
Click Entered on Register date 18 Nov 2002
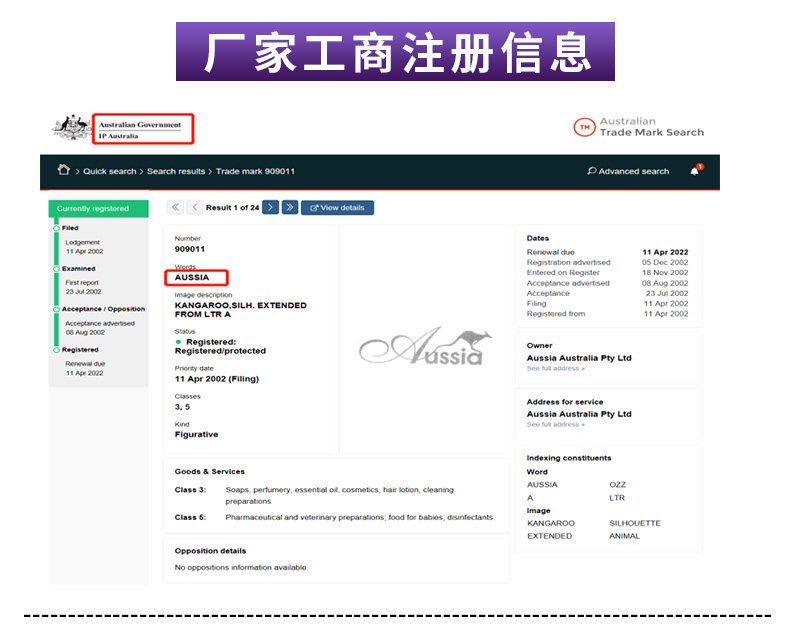pos(665,272)
